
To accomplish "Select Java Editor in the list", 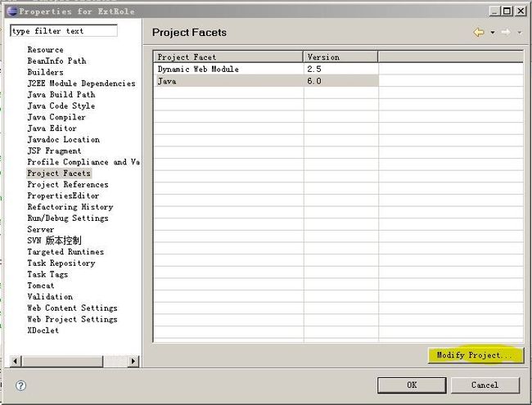I will 52,128.
